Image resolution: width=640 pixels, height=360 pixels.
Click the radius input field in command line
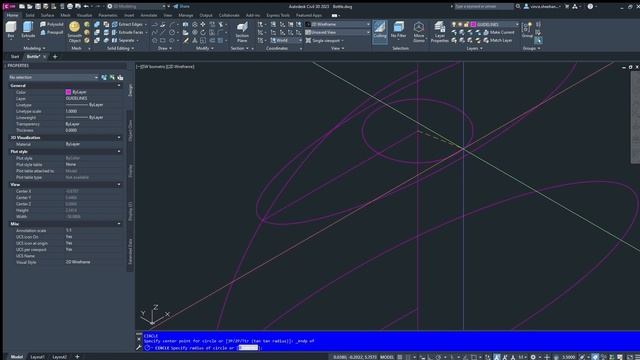(248, 348)
